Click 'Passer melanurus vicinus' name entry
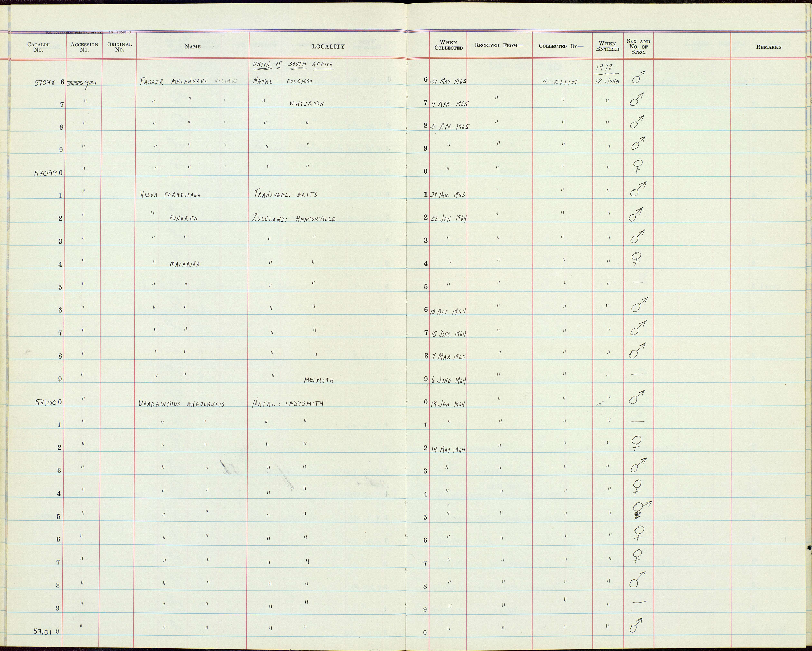This screenshot has height=651, width=812. [x=188, y=82]
